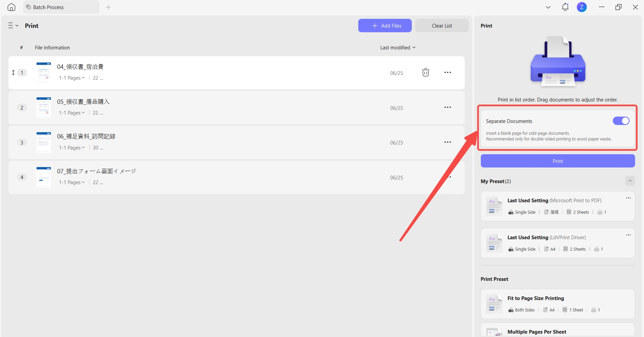
Task: Click the Add Files button
Action: click(385, 26)
